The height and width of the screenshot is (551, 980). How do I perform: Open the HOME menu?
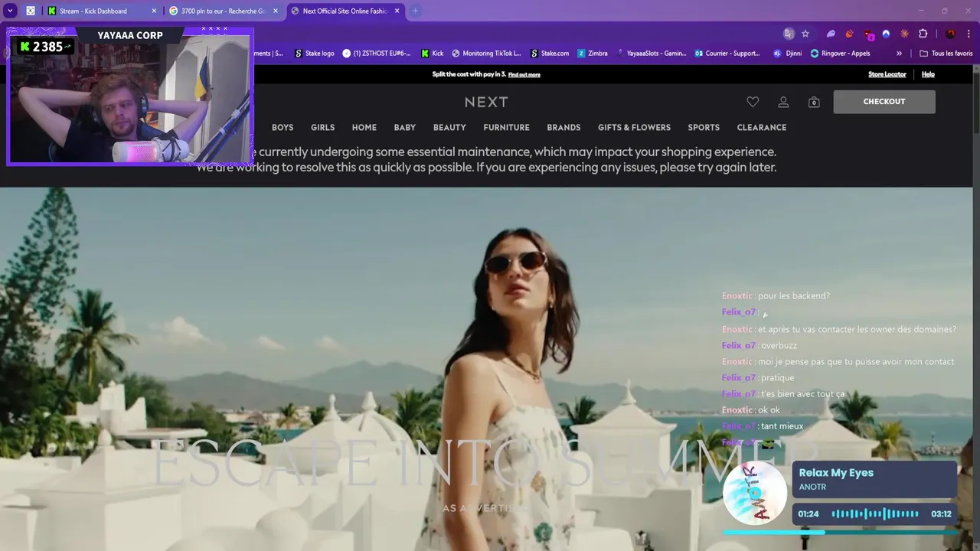tap(364, 128)
